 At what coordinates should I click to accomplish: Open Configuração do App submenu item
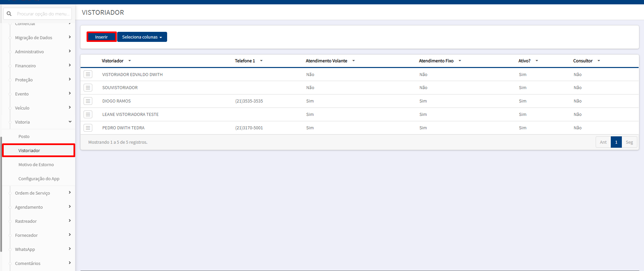tap(39, 179)
